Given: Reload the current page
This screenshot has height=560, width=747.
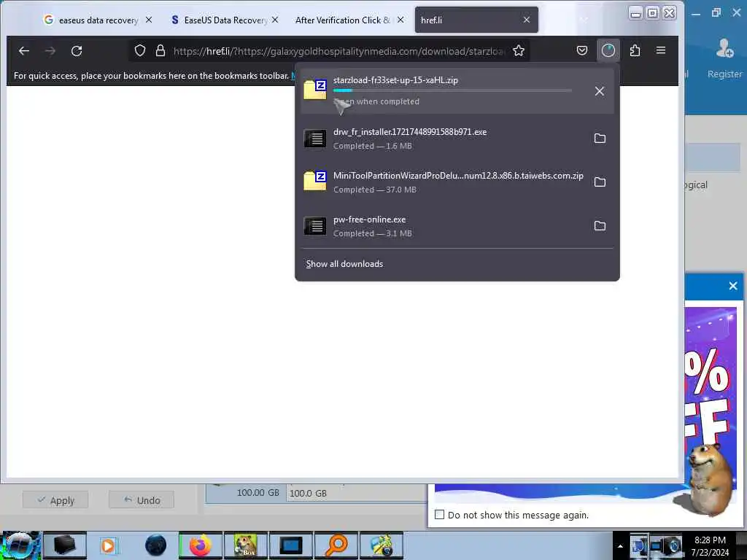Looking at the screenshot, I should click(x=77, y=50).
